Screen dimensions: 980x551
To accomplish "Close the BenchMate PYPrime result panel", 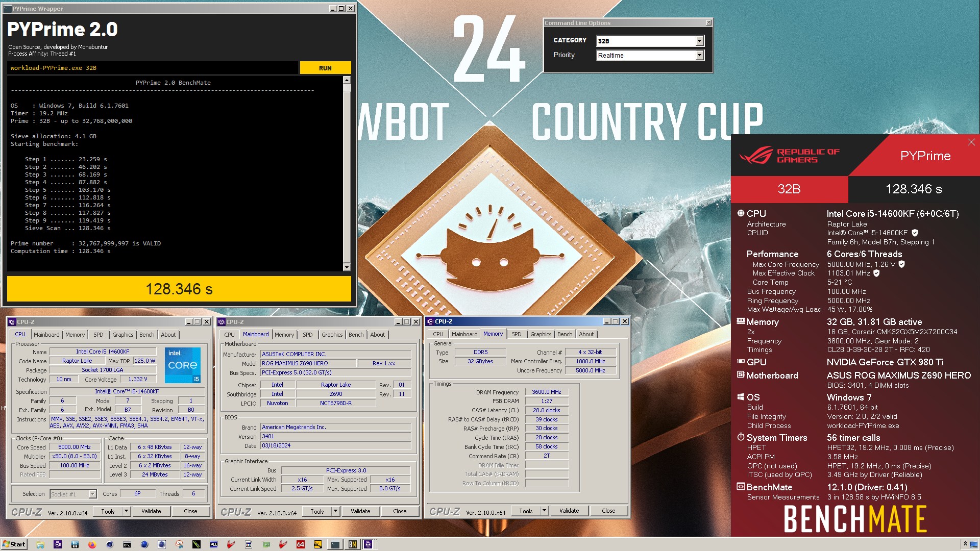I will pos(971,142).
